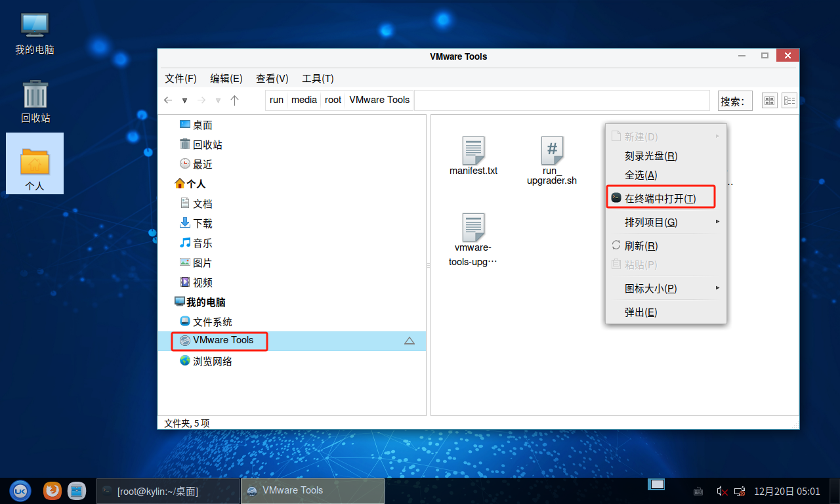Open 文件系统 in the sidebar
Viewport: 840px width, 504px height.
click(212, 322)
